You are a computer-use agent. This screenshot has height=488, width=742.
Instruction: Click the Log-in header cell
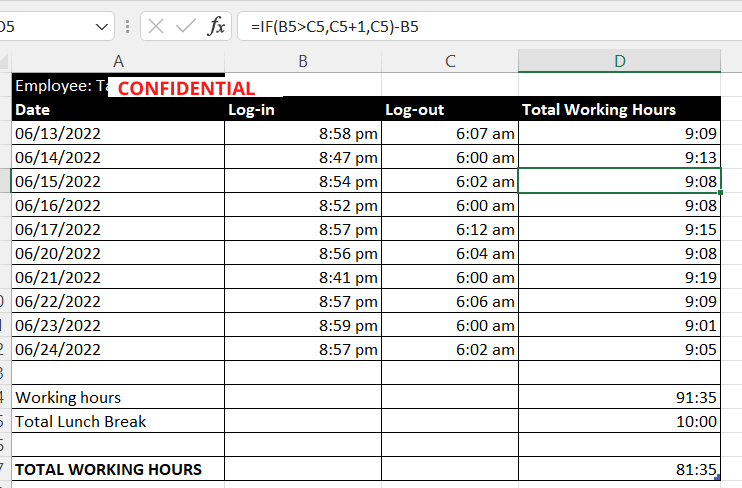pyautogui.click(x=303, y=110)
